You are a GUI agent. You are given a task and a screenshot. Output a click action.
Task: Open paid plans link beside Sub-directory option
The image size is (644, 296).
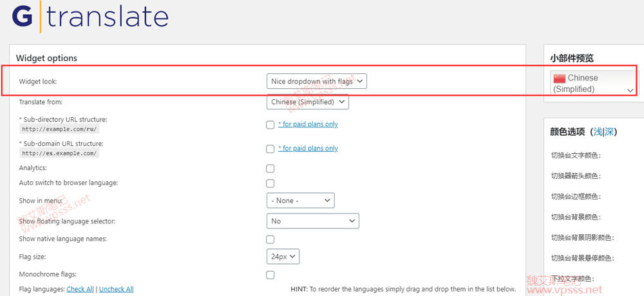(x=308, y=124)
